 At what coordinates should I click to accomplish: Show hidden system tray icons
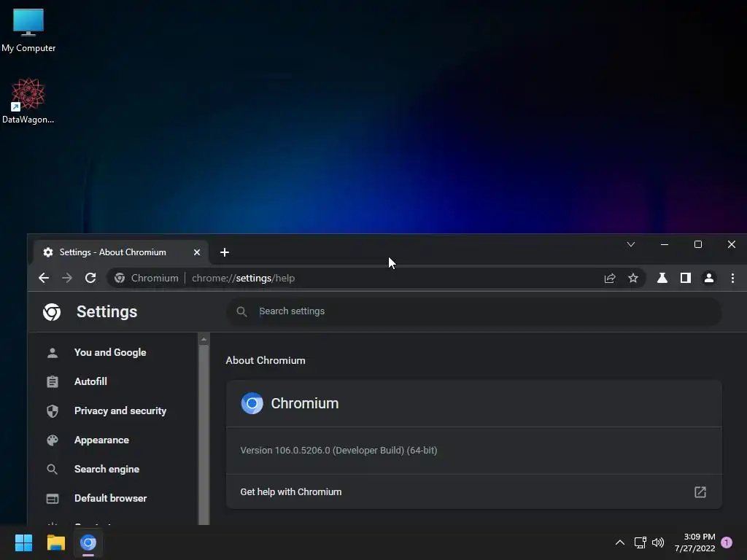620,542
